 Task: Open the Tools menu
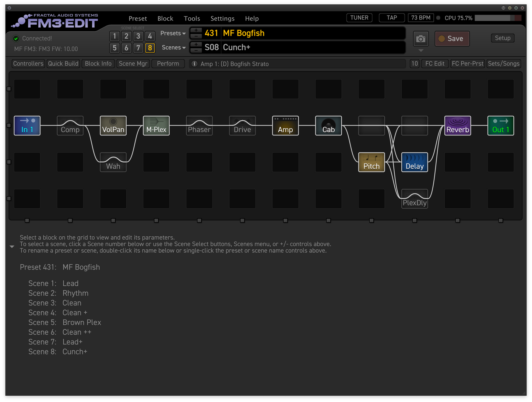pyautogui.click(x=192, y=18)
